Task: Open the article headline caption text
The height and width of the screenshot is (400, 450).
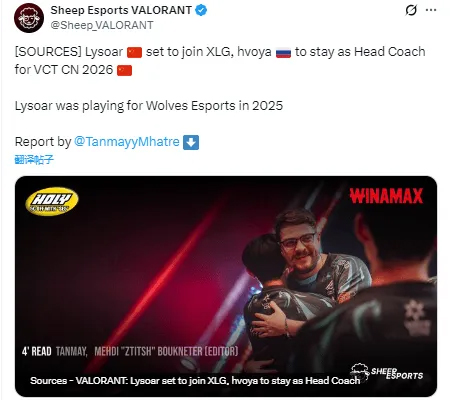Action: point(195,381)
